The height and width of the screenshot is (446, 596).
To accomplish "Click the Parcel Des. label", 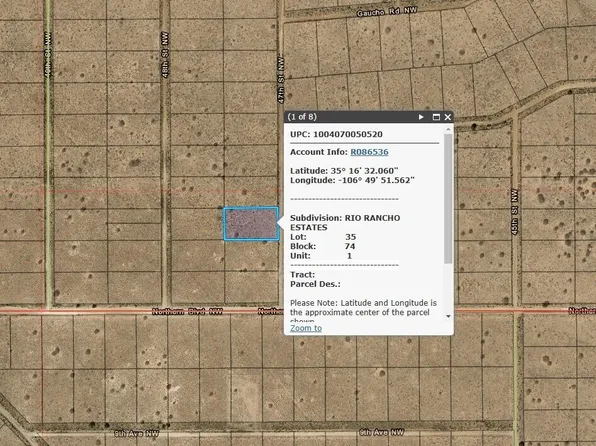I will pos(315,284).
